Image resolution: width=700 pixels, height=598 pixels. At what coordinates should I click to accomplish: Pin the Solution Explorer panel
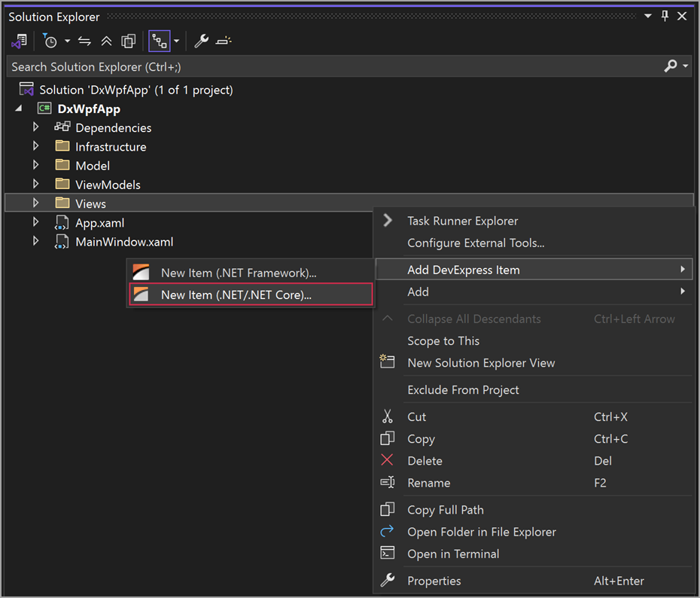click(x=665, y=16)
